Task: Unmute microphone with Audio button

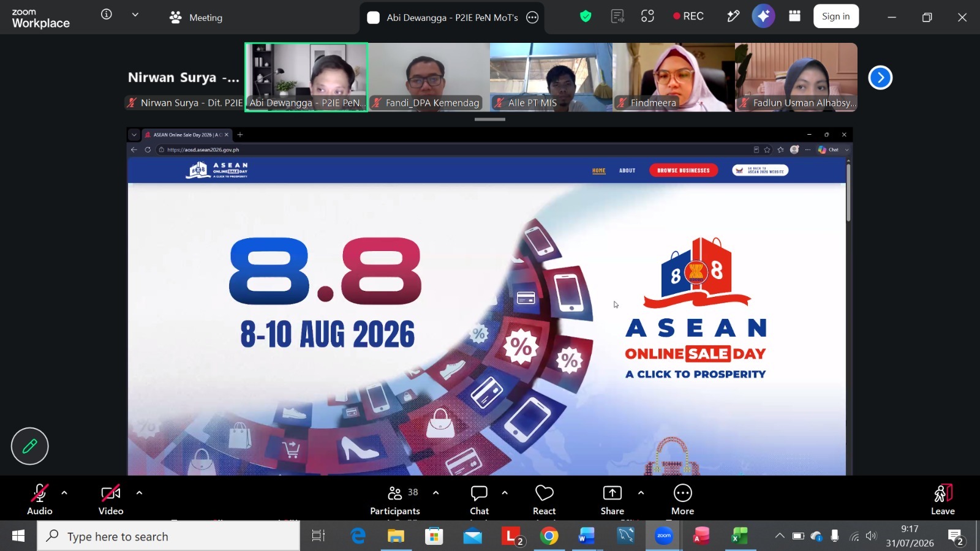Action: tap(40, 500)
